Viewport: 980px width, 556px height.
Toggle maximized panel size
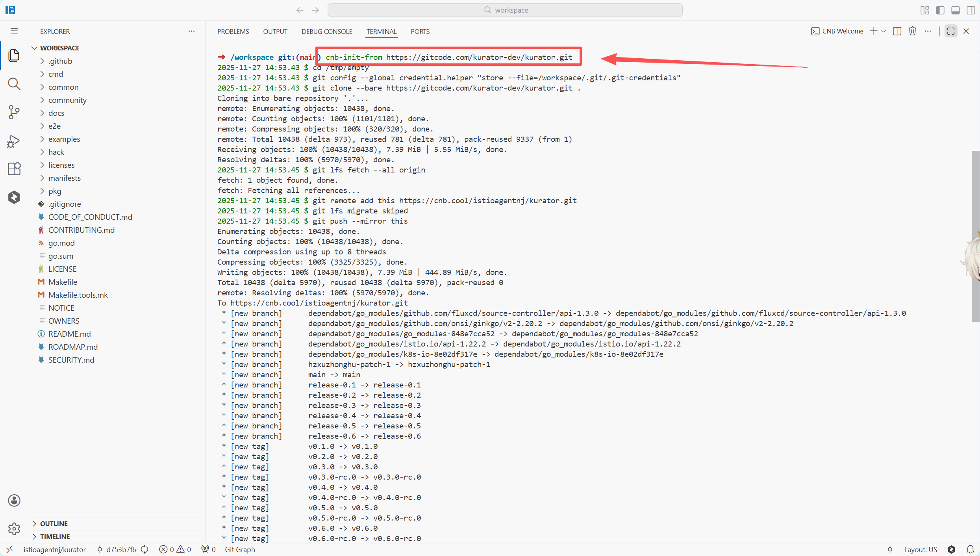point(951,31)
